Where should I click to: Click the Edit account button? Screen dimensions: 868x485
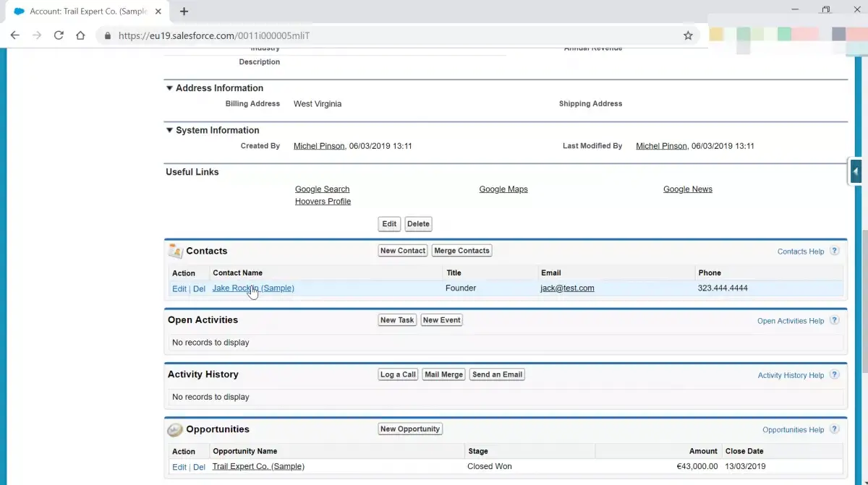point(389,224)
